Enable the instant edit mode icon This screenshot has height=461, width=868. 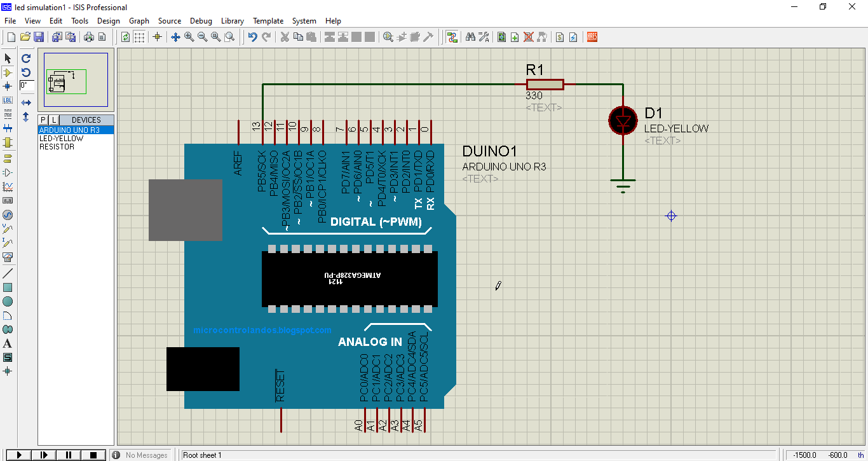tap(8, 58)
